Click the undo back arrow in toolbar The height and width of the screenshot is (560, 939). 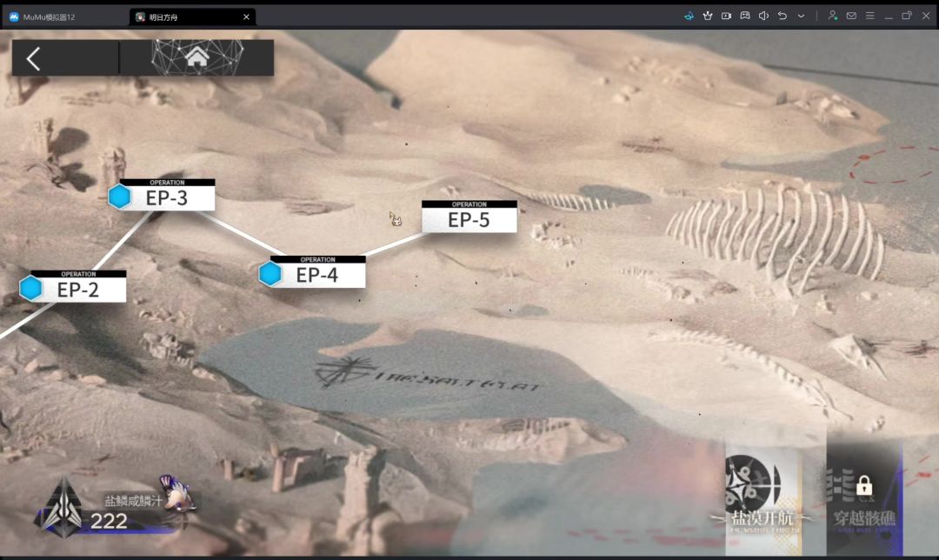(x=782, y=17)
